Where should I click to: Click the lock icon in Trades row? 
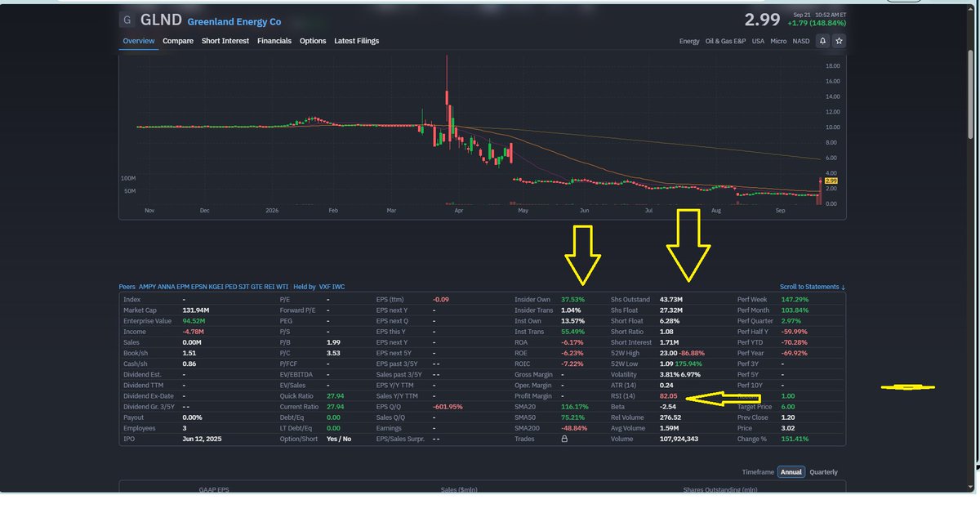pyautogui.click(x=564, y=439)
